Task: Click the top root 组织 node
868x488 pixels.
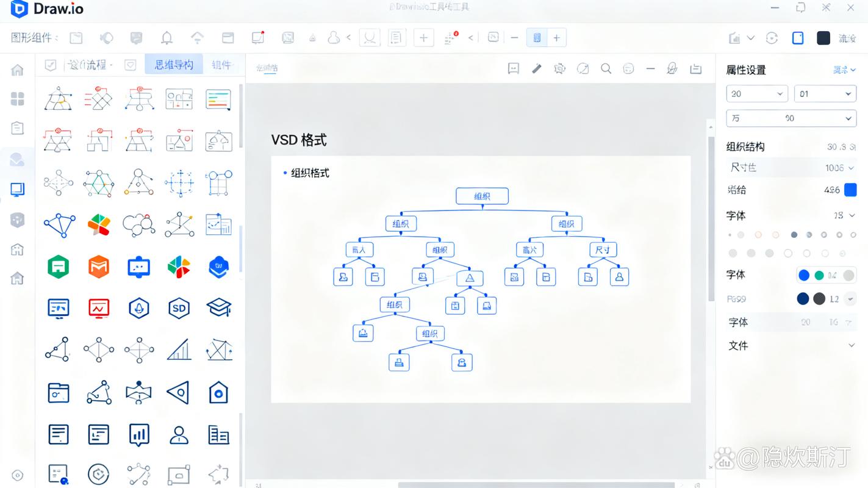Action: click(482, 196)
